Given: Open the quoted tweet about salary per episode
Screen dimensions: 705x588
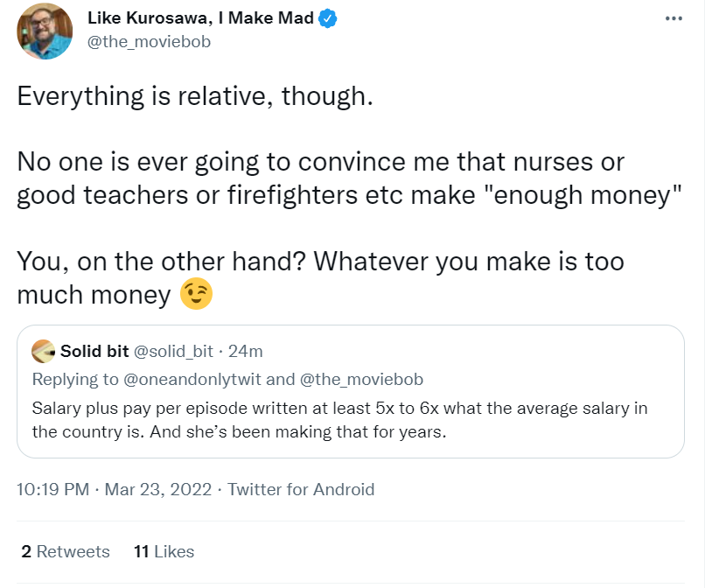Looking at the screenshot, I should coord(350,420).
